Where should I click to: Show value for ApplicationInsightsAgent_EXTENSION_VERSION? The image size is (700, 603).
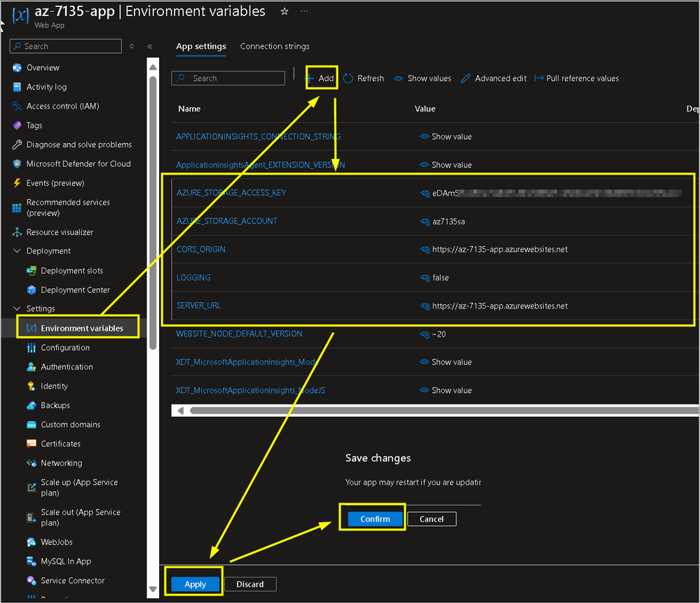pyautogui.click(x=446, y=165)
